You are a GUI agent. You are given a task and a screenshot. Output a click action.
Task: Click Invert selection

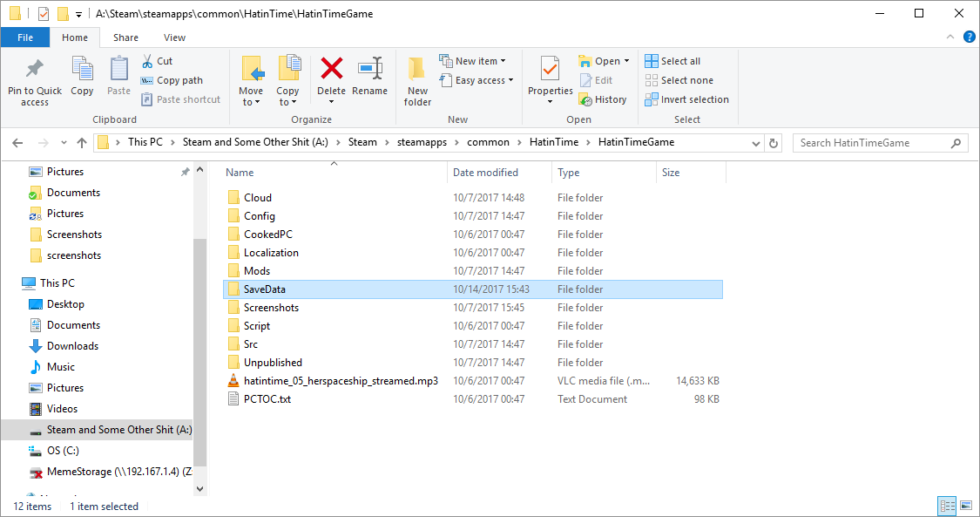687,99
